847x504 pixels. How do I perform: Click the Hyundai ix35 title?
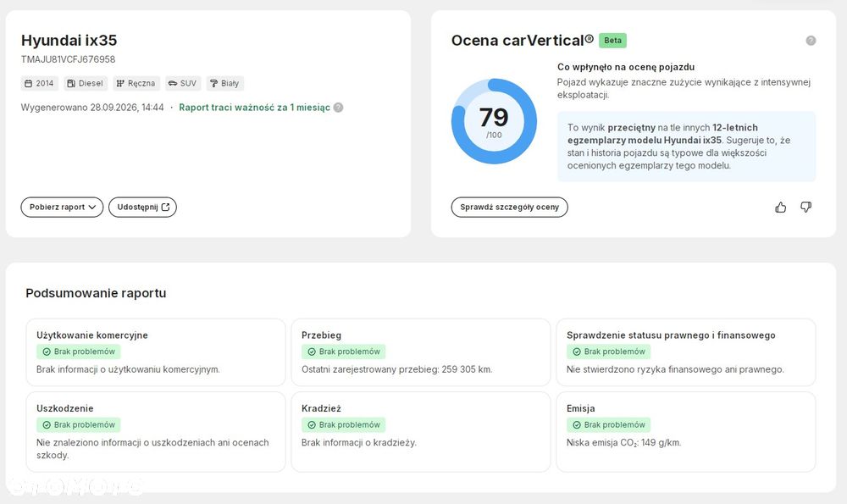point(69,41)
